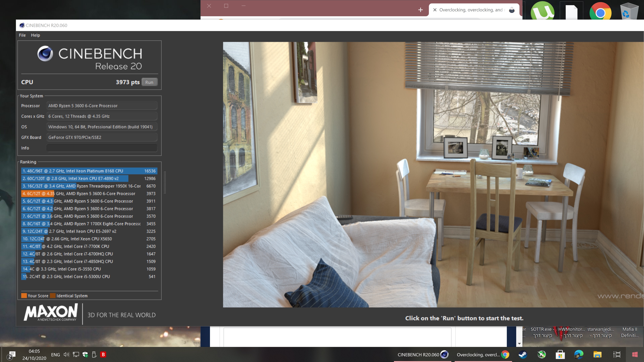Select highlighted ranking row 4 at 4.35 GHz

click(89, 194)
